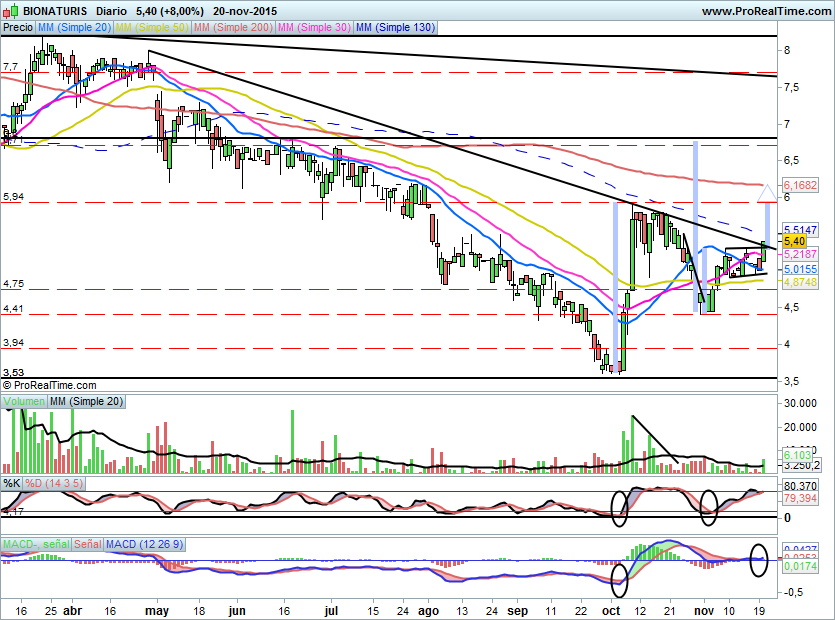The image size is (835, 620).
Task: Click the 7,7 resistance level label
Action: [11, 67]
